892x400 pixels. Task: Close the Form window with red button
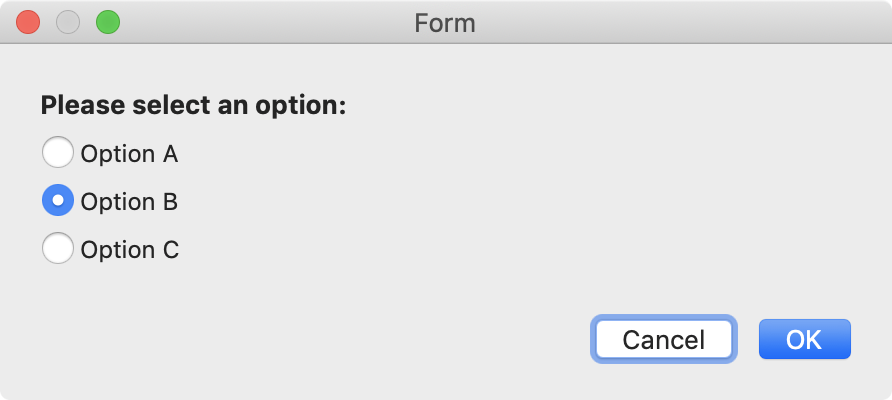point(28,22)
